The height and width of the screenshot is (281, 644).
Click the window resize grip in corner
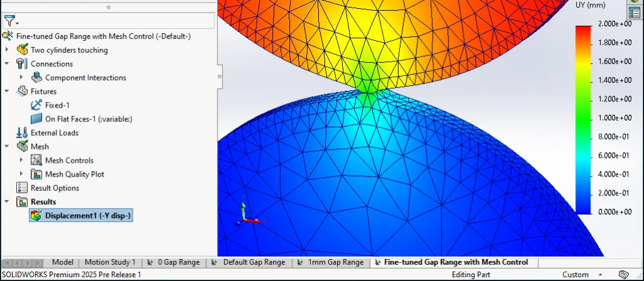[x=640, y=276]
